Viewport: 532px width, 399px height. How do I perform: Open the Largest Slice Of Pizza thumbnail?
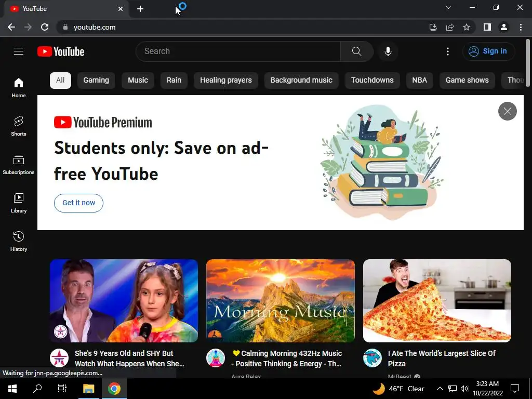pyautogui.click(x=437, y=301)
